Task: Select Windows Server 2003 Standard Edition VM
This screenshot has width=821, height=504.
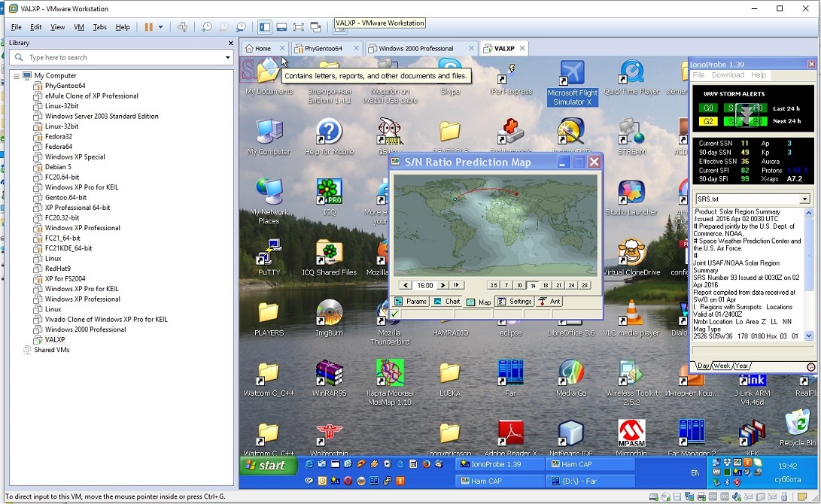Action: tap(102, 116)
